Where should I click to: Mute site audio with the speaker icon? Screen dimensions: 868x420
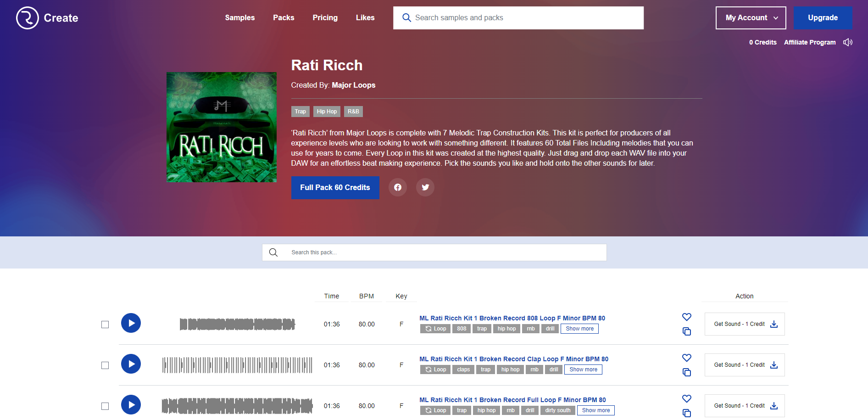pyautogui.click(x=848, y=42)
